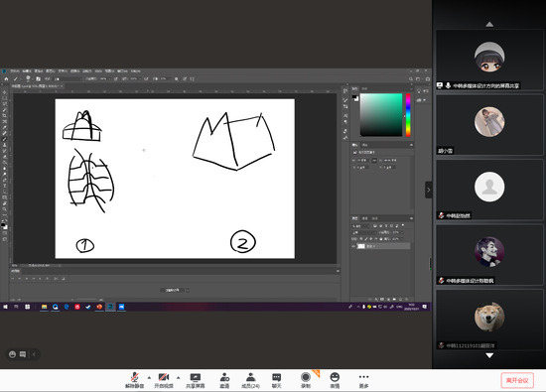Open the Edit menu in Photoshop
The image size is (546, 392).
coord(27,71)
